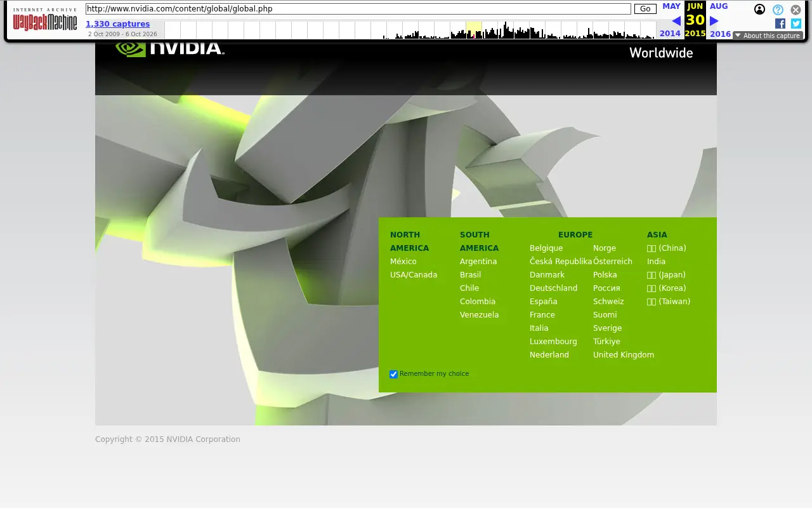Focus the Wayback URL field
The image size is (812, 508).
tap(358, 9)
